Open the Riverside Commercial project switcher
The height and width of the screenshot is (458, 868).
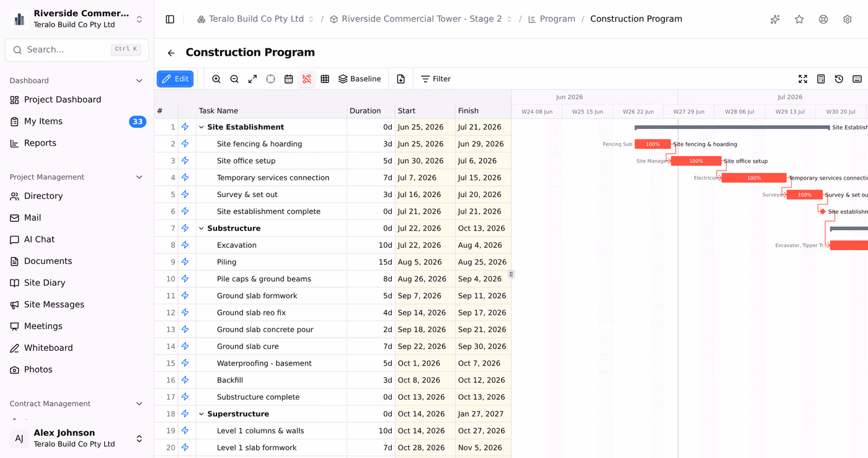click(x=77, y=19)
